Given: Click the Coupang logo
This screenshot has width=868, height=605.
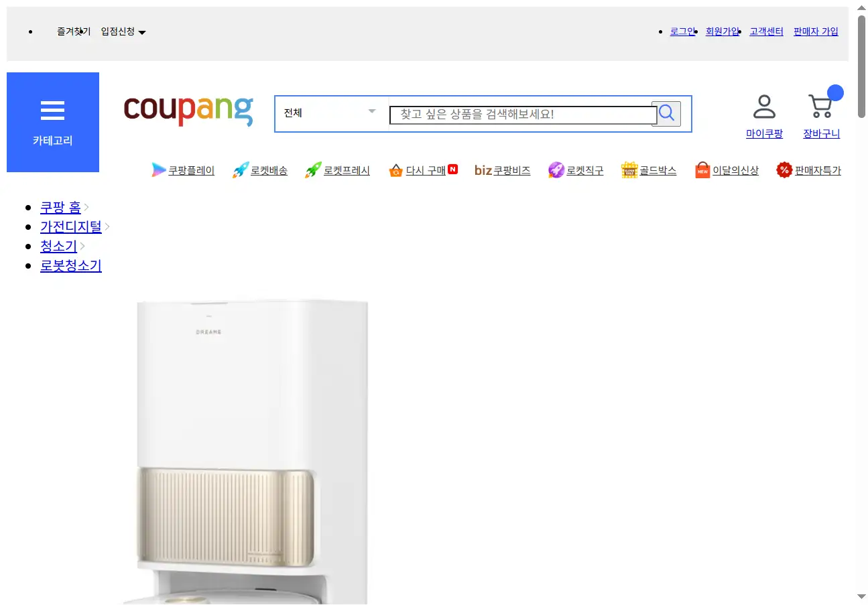Looking at the screenshot, I should [x=188, y=111].
